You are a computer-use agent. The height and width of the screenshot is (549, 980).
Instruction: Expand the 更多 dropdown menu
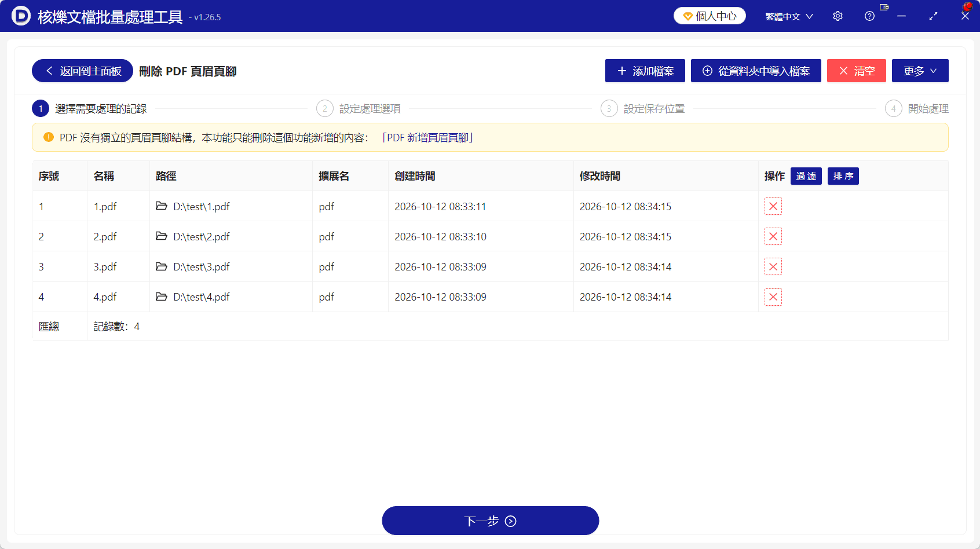coord(920,71)
